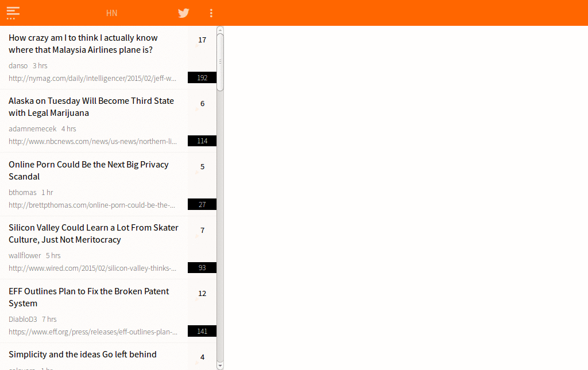
Task: Select author name adamnemecek
Action: [x=33, y=129]
